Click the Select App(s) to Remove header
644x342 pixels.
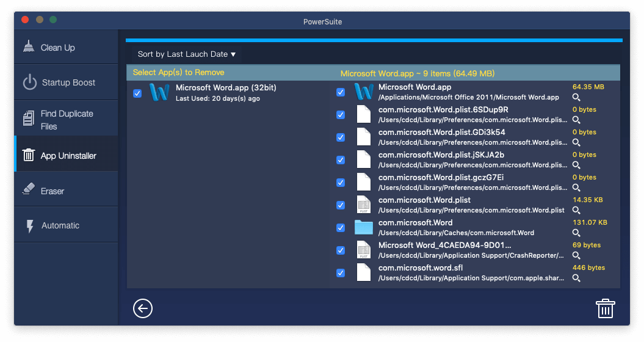[x=178, y=72]
